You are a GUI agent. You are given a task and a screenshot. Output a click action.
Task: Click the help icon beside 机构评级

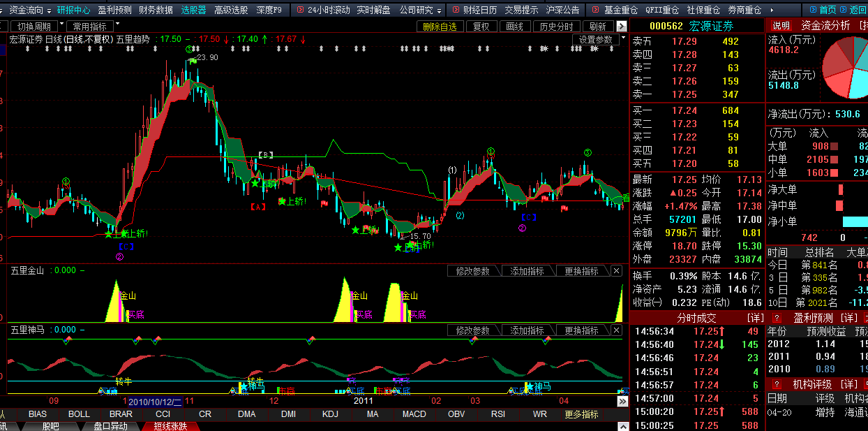click(x=777, y=384)
